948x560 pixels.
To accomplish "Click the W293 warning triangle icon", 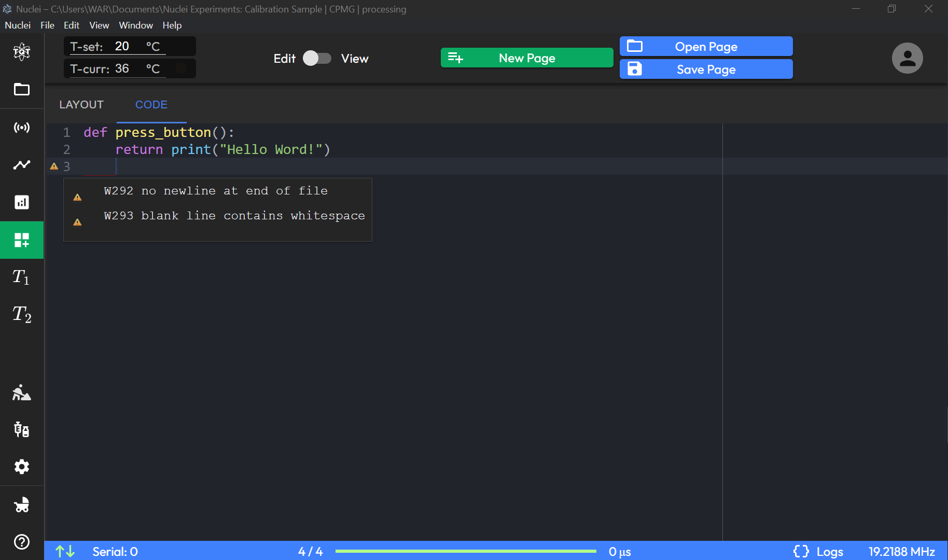I will pyautogui.click(x=77, y=222).
